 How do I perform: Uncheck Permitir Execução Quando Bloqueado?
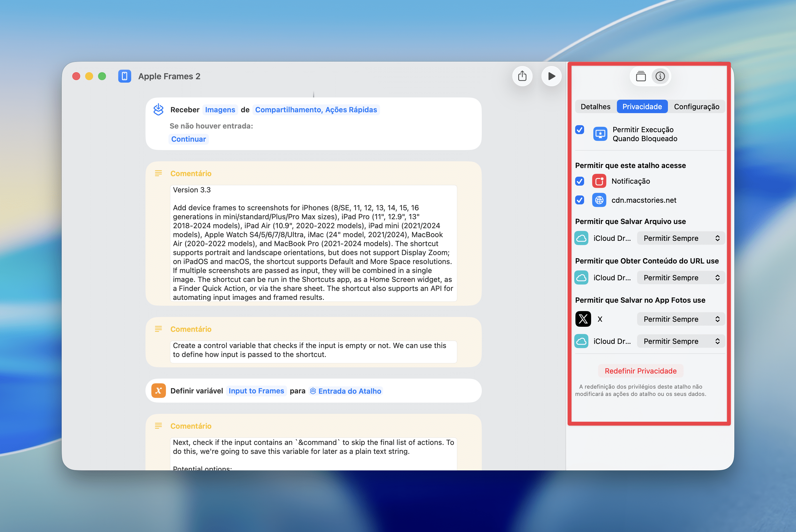580,130
